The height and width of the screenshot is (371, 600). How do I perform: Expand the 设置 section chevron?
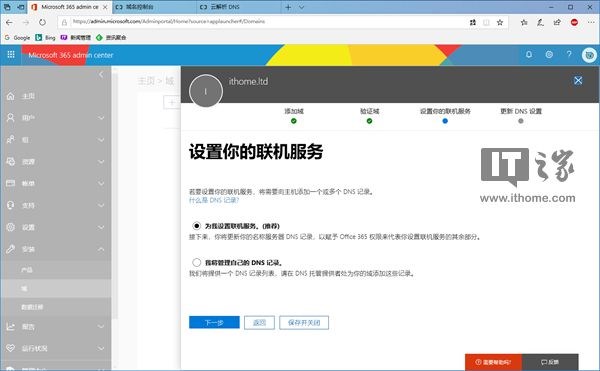(101, 227)
